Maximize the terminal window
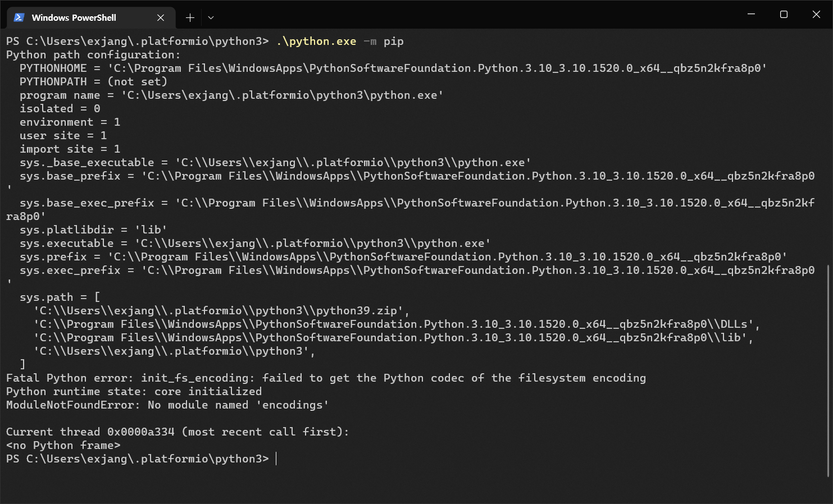The image size is (833, 504). click(784, 14)
